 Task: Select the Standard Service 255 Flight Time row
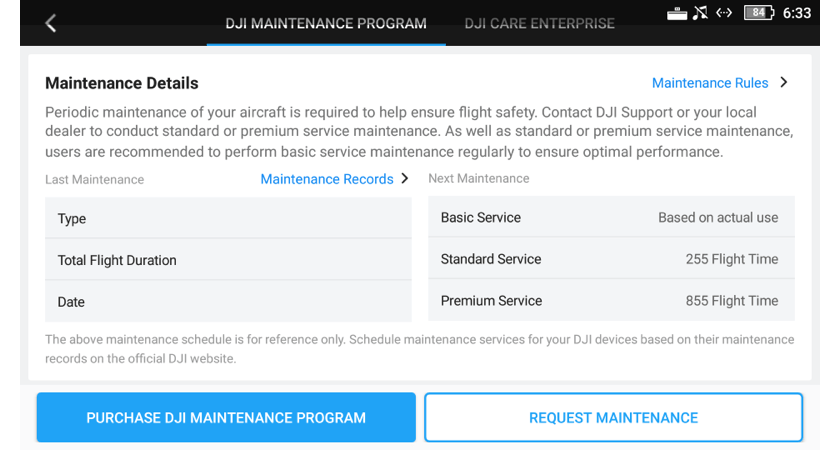611,259
